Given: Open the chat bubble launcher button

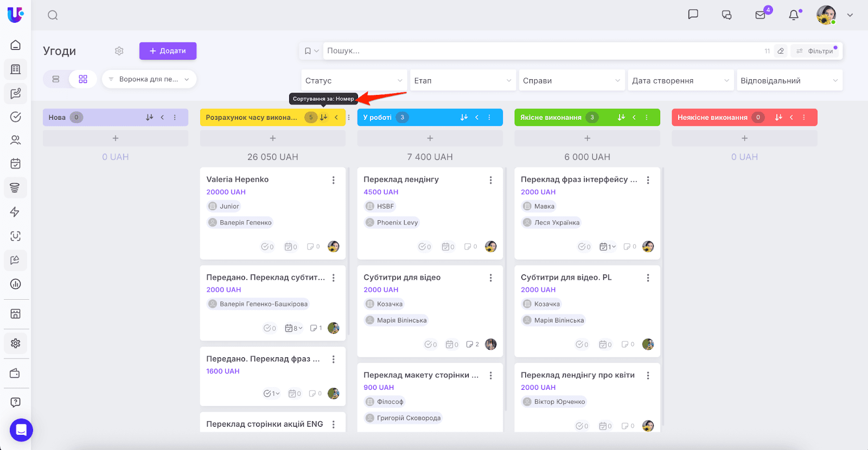Looking at the screenshot, I should 21,430.
